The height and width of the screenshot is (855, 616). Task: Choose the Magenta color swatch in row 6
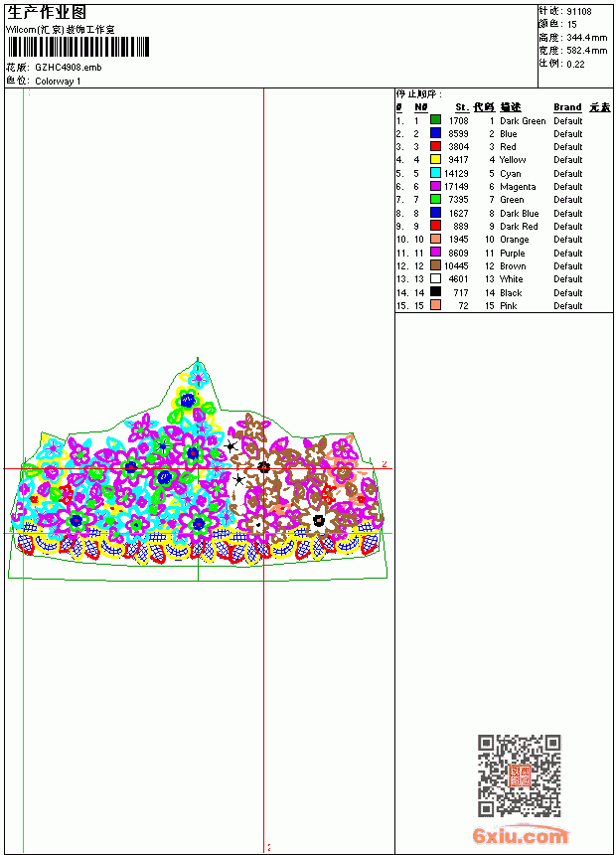[435, 186]
